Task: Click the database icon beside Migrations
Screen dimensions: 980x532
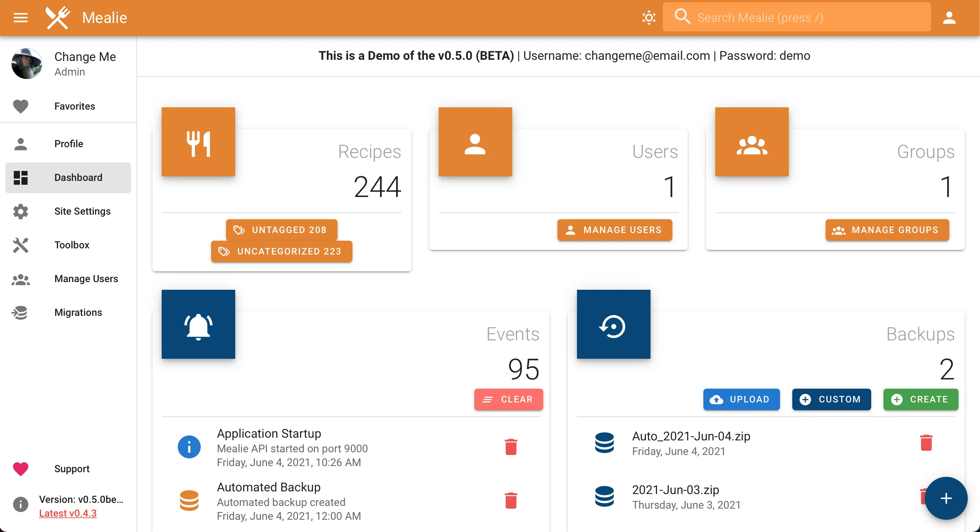Action: (x=20, y=313)
